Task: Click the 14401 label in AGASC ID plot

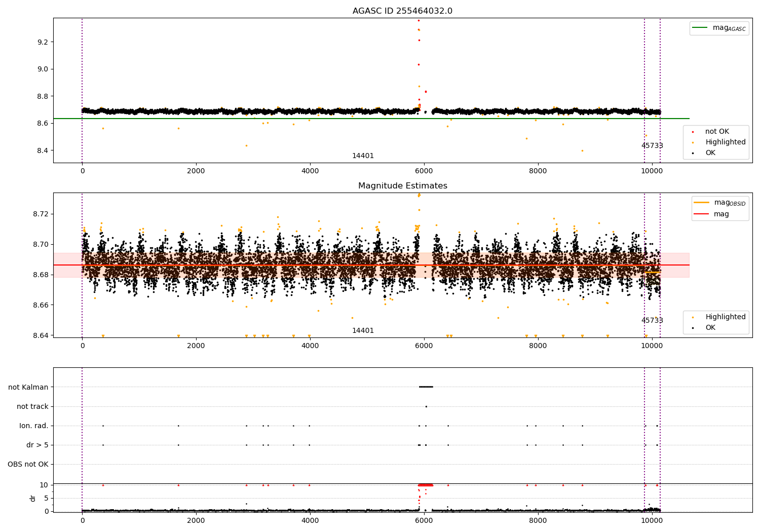Action: [x=363, y=156]
